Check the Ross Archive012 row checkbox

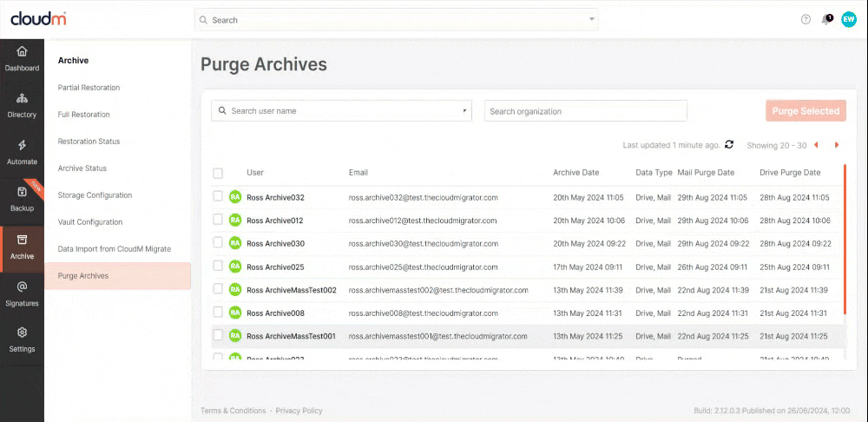click(218, 220)
